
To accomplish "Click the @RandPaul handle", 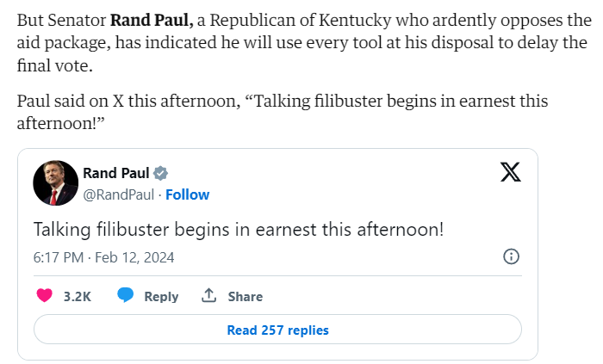I will [x=119, y=194].
